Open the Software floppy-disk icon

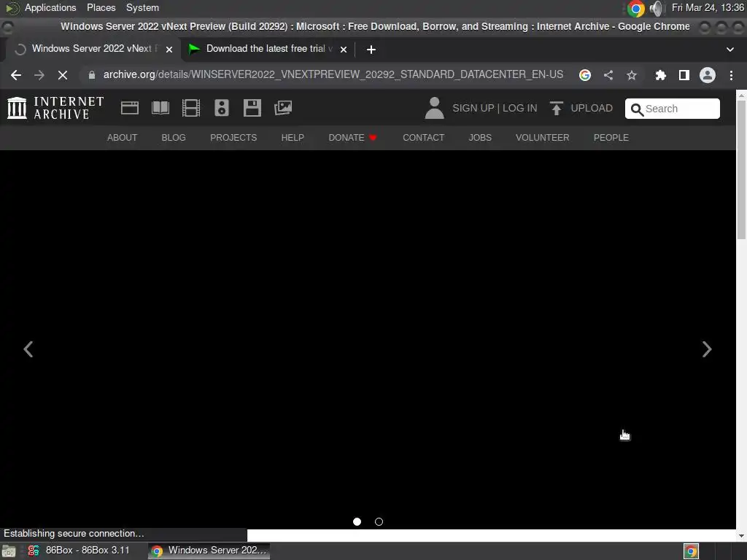pyautogui.click(x=252, y=108)
